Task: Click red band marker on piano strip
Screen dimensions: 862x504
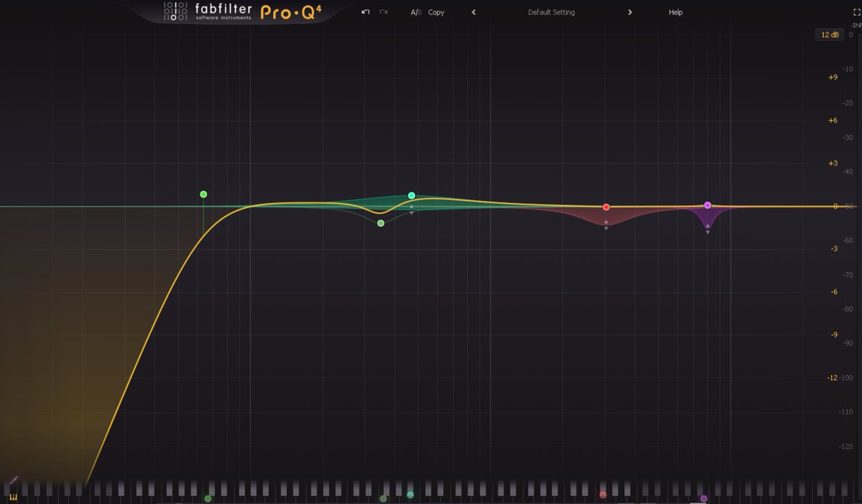Action: click(603, 495)
